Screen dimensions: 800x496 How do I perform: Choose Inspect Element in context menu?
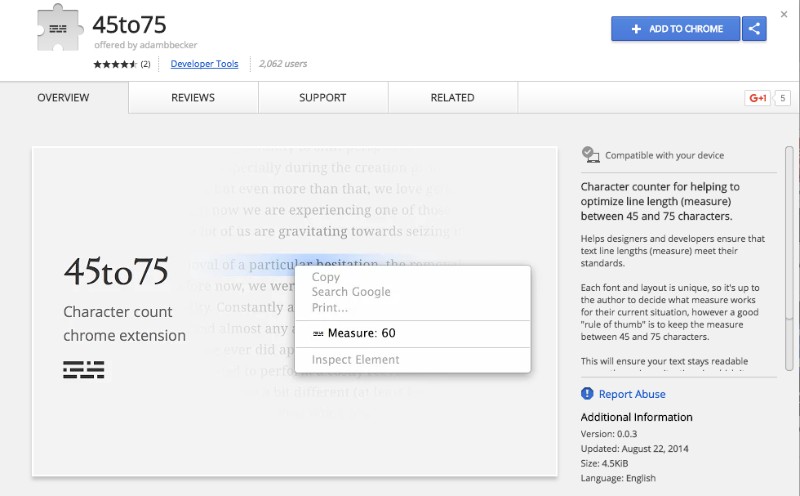click(x=412, y=360)
